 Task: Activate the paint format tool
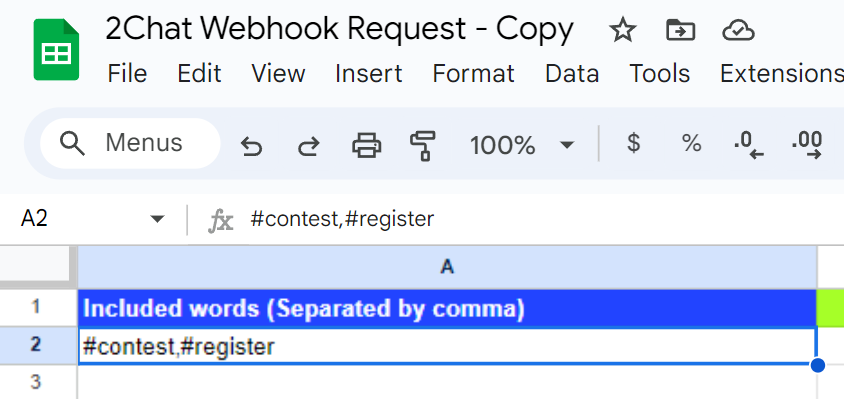tap(423, 145)
